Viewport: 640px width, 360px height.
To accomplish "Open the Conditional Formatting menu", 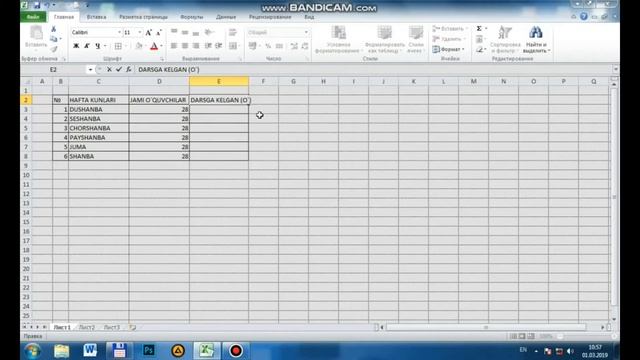I will (338, 39).
